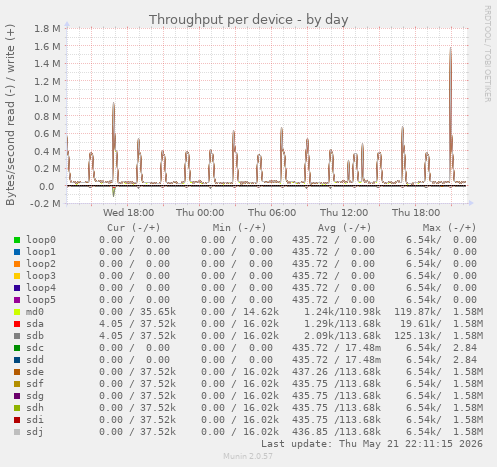This screenshot has width=497, height=467.
Task: Click the sdc green legend swatch
Action: click(17, 348)
